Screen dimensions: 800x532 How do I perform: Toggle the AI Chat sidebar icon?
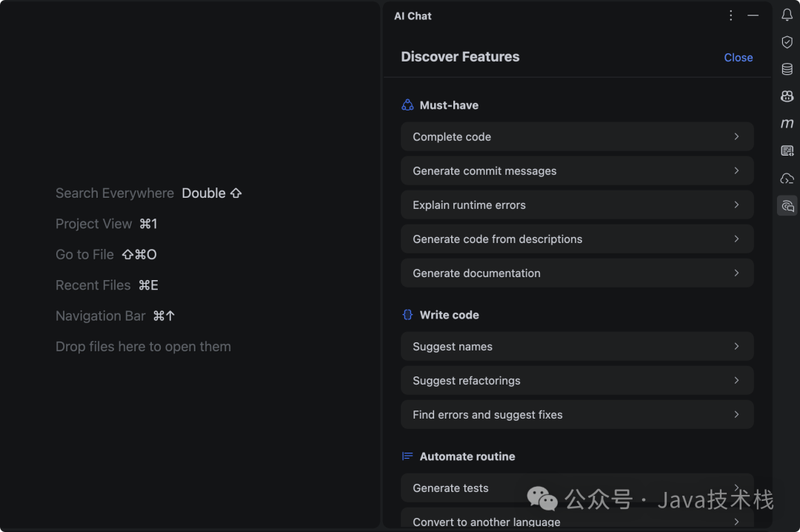tap(787, 206)
